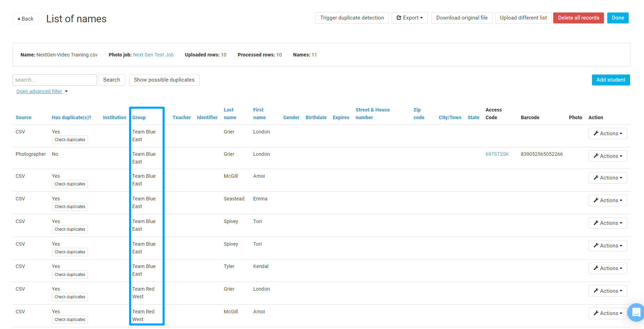Open Actions for Team Blue East McGill Amoi
Image resolution: width=644 pixels, height=329 pixels.
point(608,178)
